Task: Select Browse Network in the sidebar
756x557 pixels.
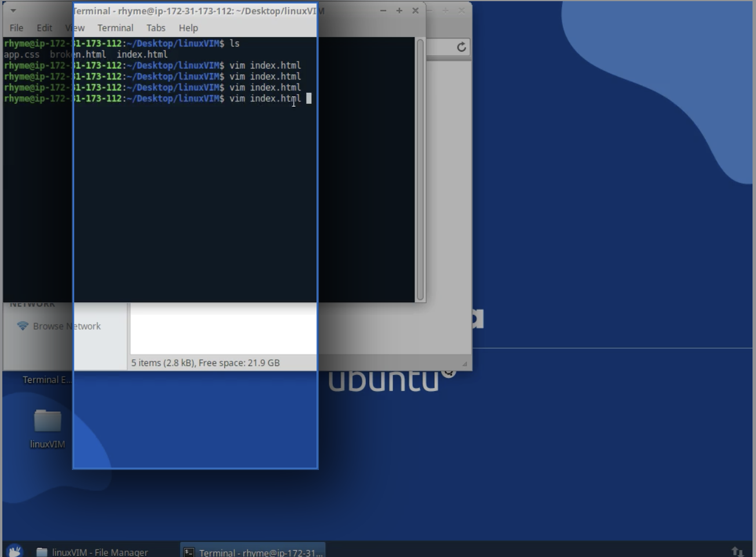Action: click(x=66, y=326)
